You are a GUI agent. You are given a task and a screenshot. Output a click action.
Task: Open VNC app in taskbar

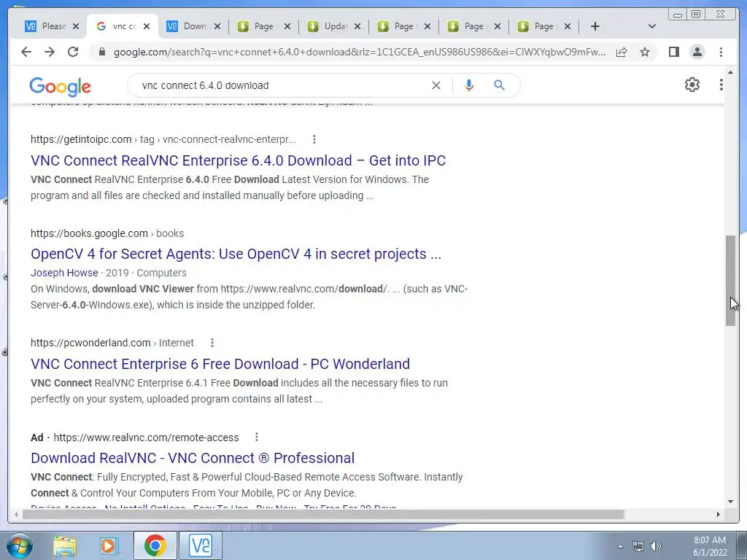click(x=201, y=545)
